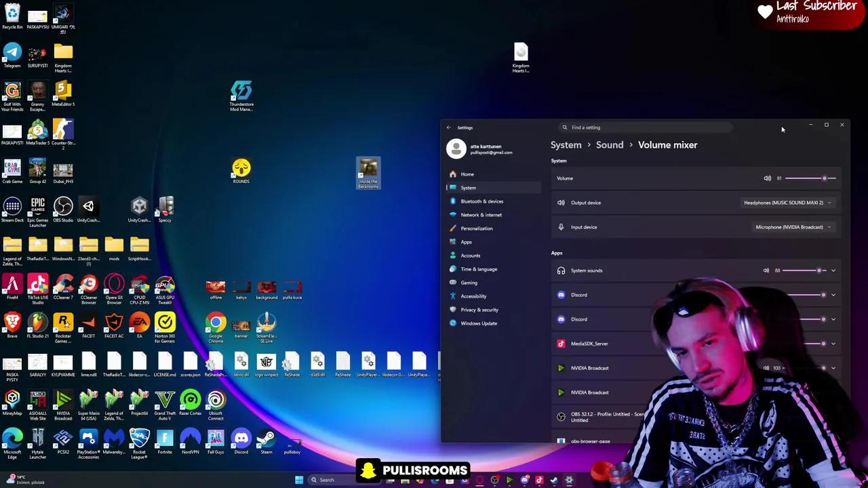
Task: Adjust the MediaSDK_Server volume slider
Action: 805,344
